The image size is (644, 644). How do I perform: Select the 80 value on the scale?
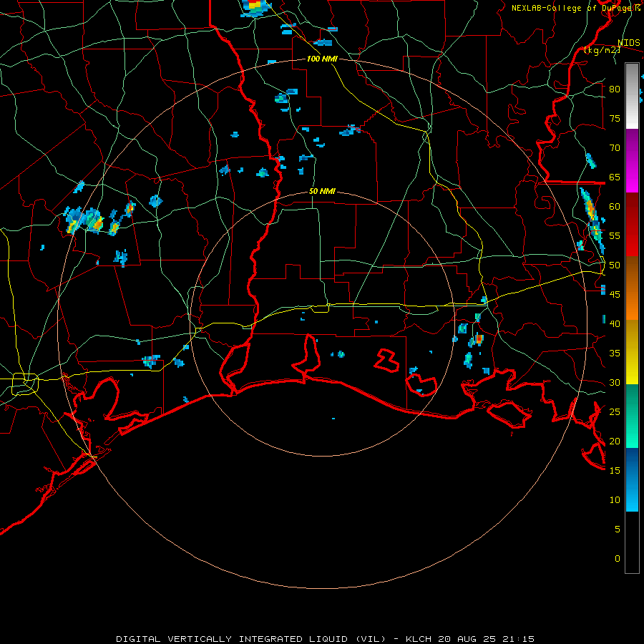pos(615,89)
